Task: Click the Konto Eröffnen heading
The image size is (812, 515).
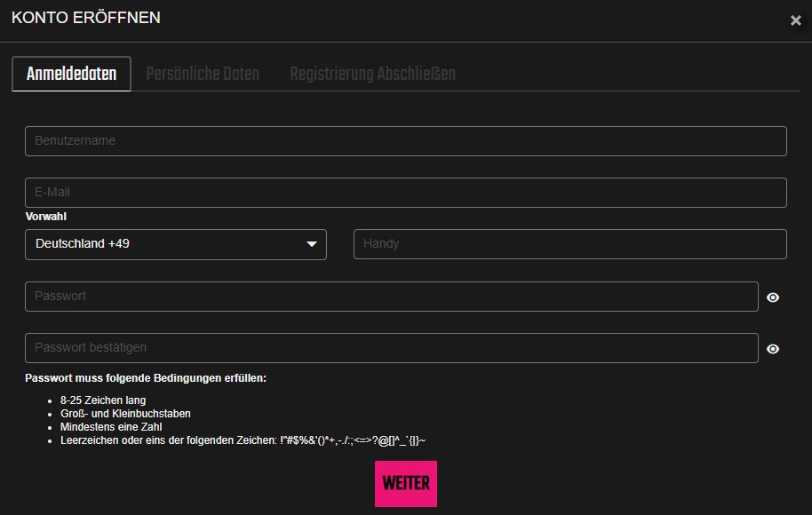Action: 86,18
